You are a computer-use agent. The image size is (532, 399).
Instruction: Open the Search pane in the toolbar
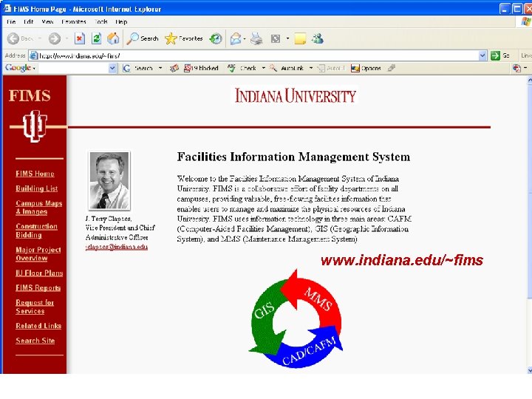[x=142, y=38]
